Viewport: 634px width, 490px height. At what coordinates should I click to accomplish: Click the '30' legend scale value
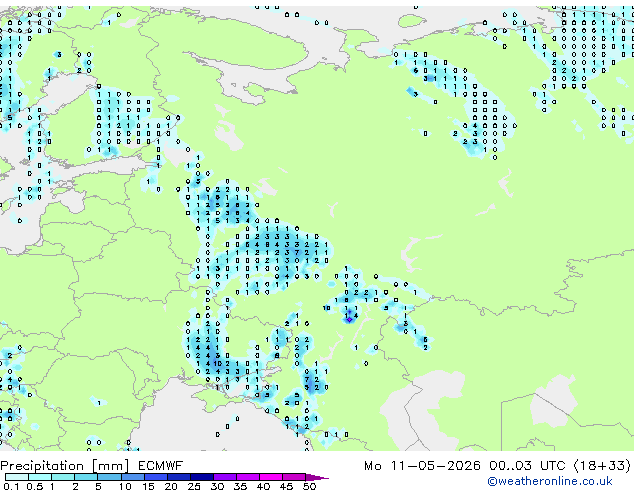coord(217,486)
